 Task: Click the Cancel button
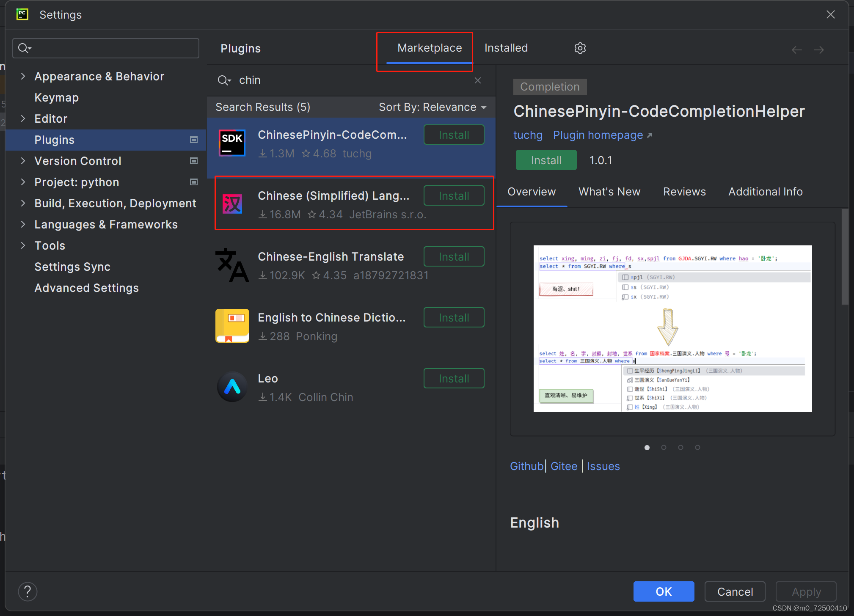[735, 591]
